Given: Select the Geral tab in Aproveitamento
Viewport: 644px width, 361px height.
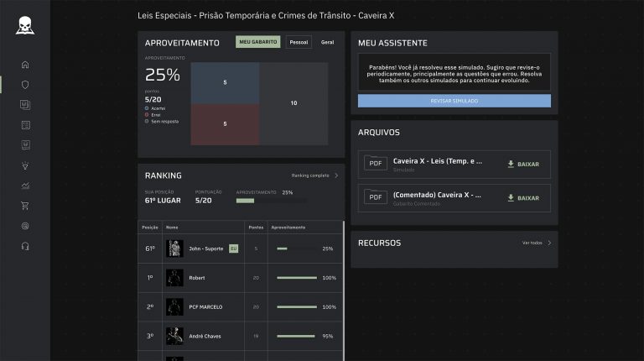Looking at the screenshot, I should pyautogui.click(x=327, y=42).
